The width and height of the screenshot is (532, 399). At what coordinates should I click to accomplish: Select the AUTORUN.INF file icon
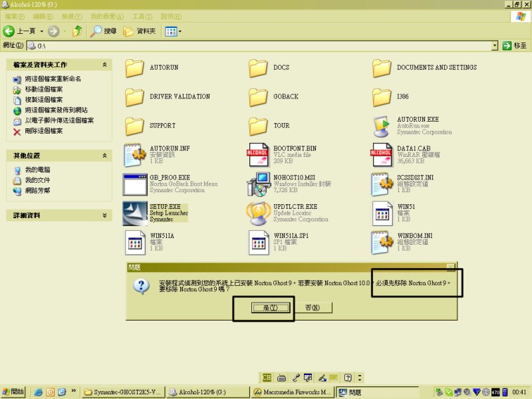pos(135,155)
